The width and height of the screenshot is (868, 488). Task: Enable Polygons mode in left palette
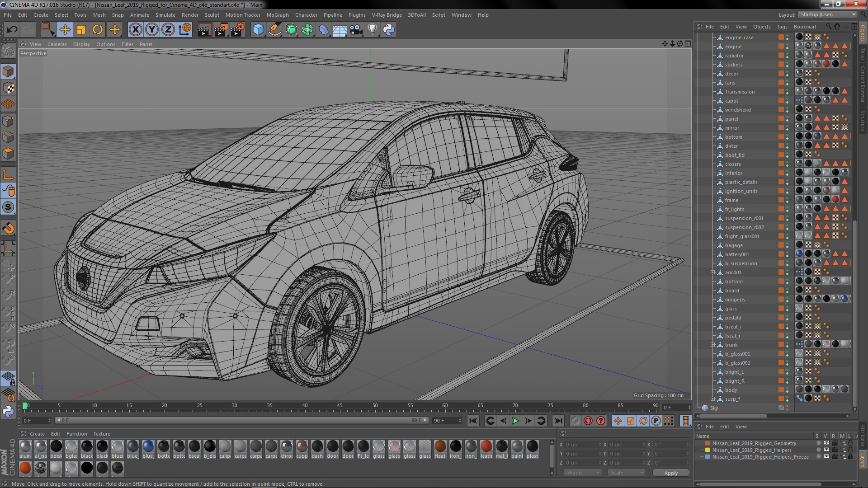9,154
